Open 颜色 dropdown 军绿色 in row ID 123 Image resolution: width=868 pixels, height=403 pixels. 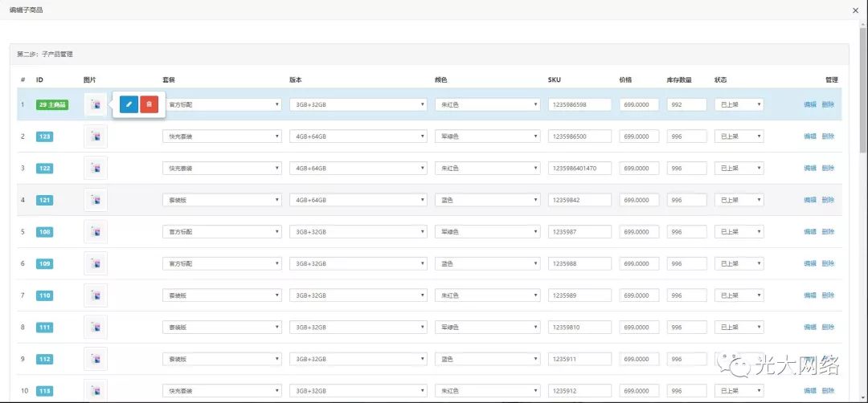click(x=488, y=136)
